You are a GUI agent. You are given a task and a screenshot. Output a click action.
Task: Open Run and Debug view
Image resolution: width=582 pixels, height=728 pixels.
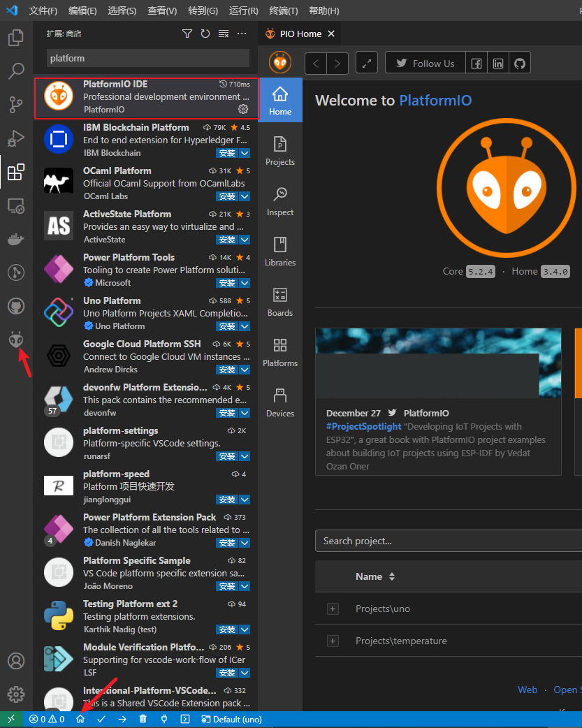pyautogui.click(x=16, y=138)
